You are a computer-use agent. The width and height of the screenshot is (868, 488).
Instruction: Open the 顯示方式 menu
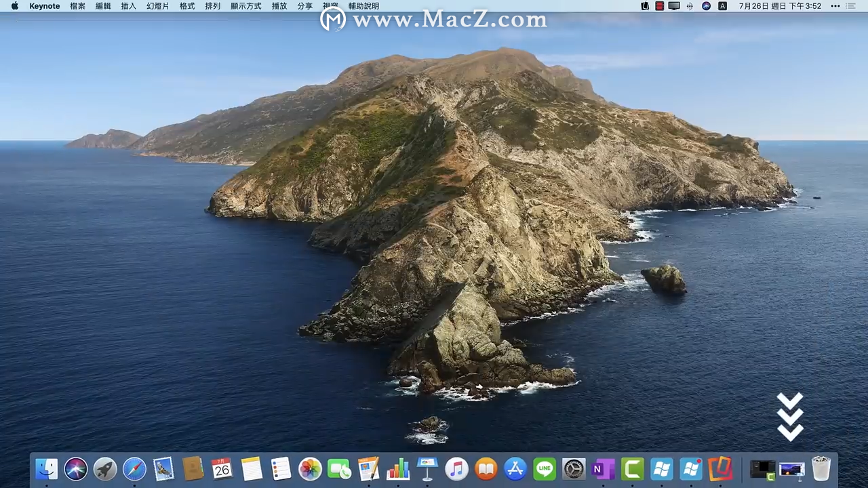246,6
